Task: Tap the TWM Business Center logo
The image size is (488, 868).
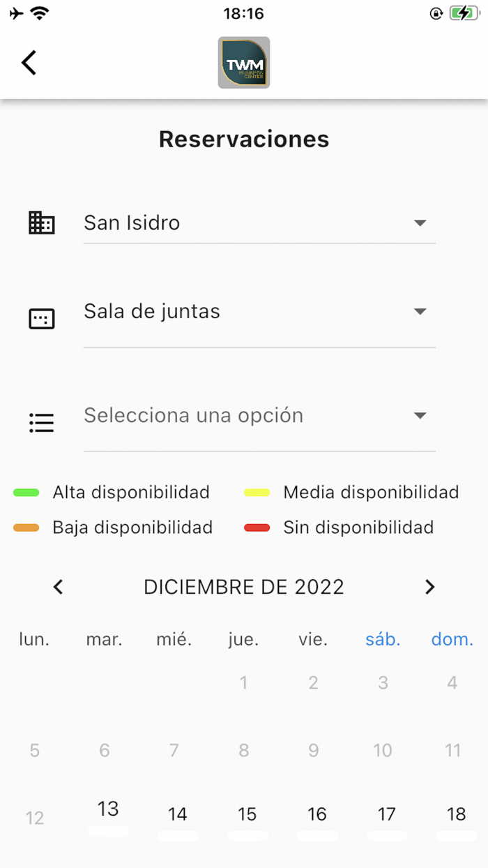Action: pyautogui.click(x=244, y=63)
